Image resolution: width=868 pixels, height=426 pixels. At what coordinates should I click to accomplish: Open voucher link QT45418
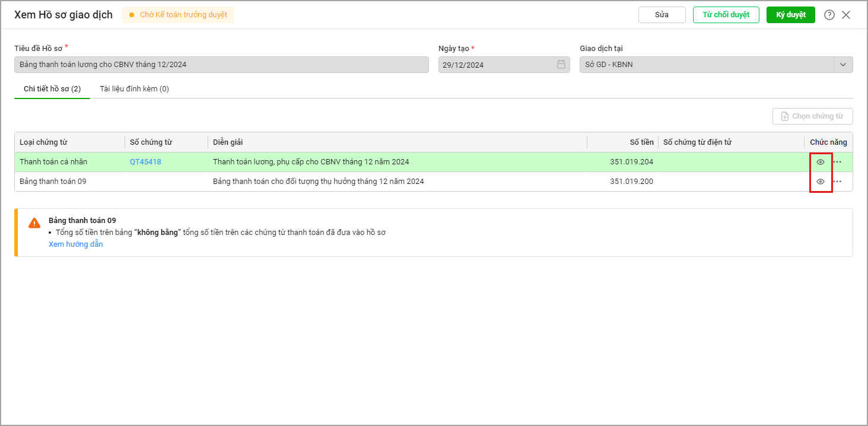(x=145, y=162)
